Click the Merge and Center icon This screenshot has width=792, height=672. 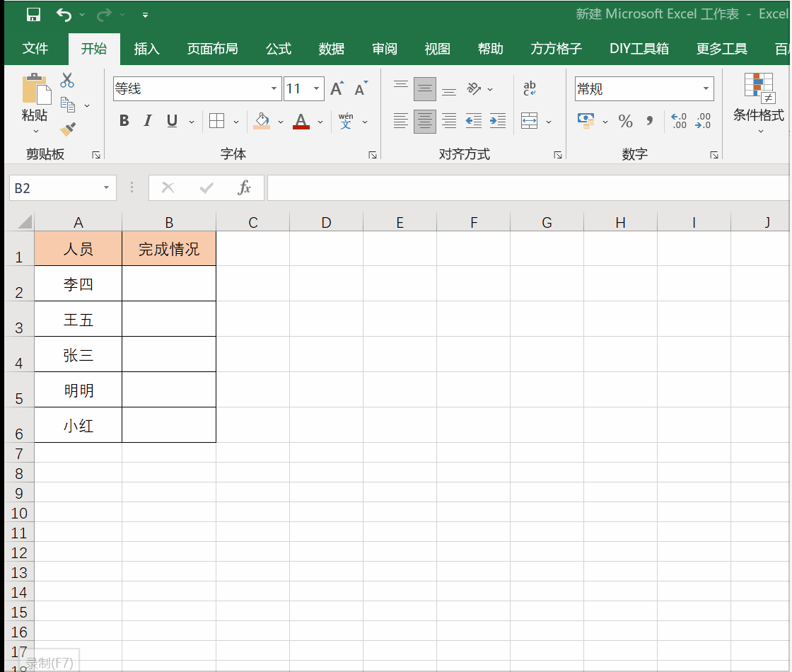point(529,121)
